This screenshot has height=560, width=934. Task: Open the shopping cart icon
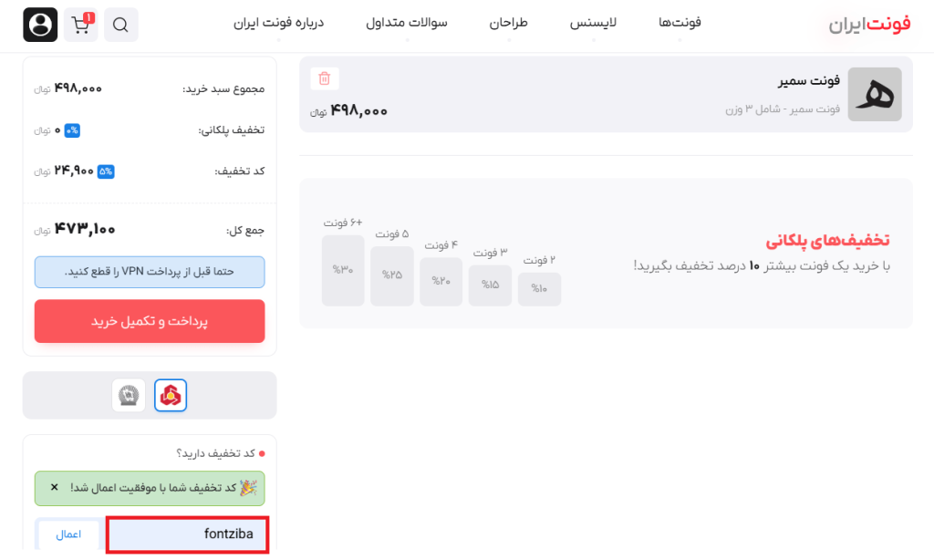point(81,25)
